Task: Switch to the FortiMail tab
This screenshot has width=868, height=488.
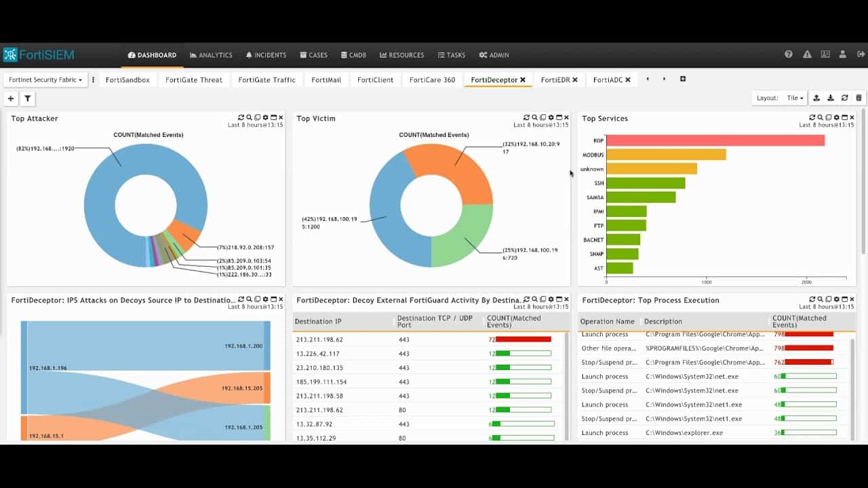Action: coord(326,80)
